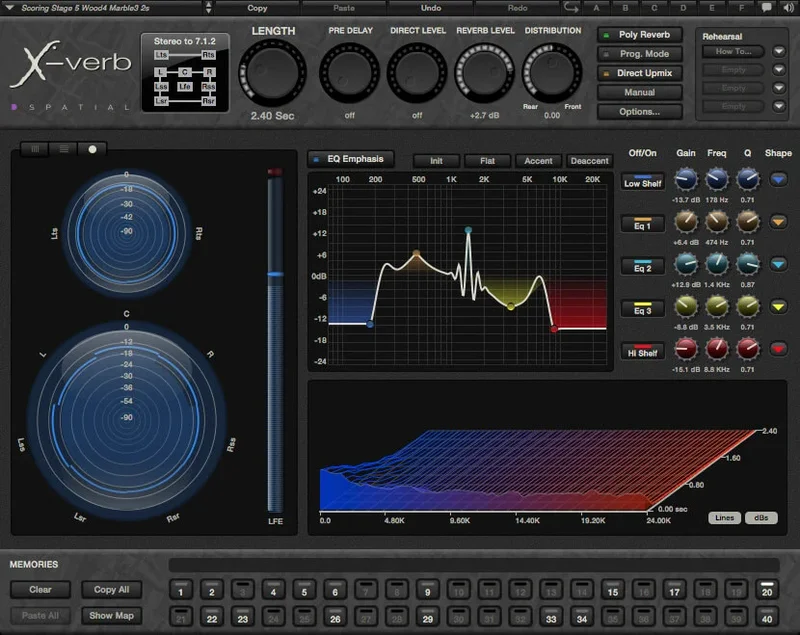800x635 pixels.
Task: Click the blue Low Shelf EQ node on graph
Action: tap(370, 324)
